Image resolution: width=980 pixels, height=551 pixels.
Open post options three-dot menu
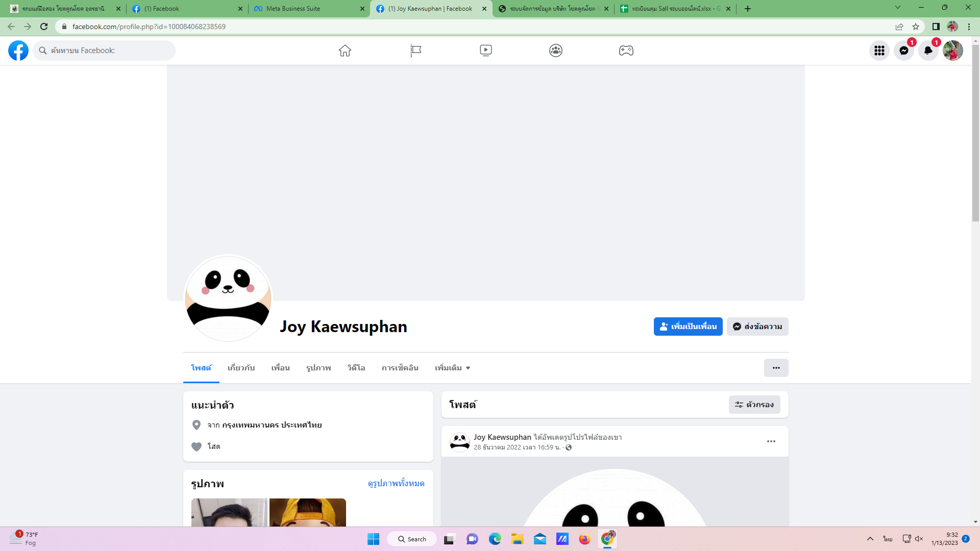(771, 441)
